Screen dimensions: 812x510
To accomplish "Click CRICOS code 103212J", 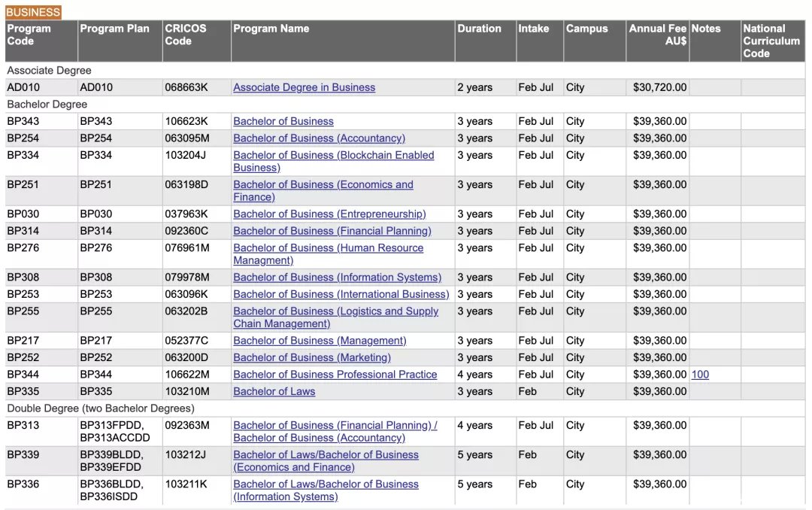I will pos(185,455).
